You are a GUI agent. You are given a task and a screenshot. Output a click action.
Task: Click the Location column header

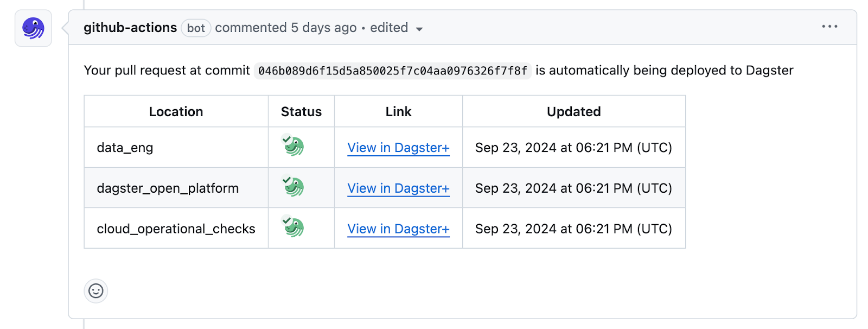click(176, 112)
